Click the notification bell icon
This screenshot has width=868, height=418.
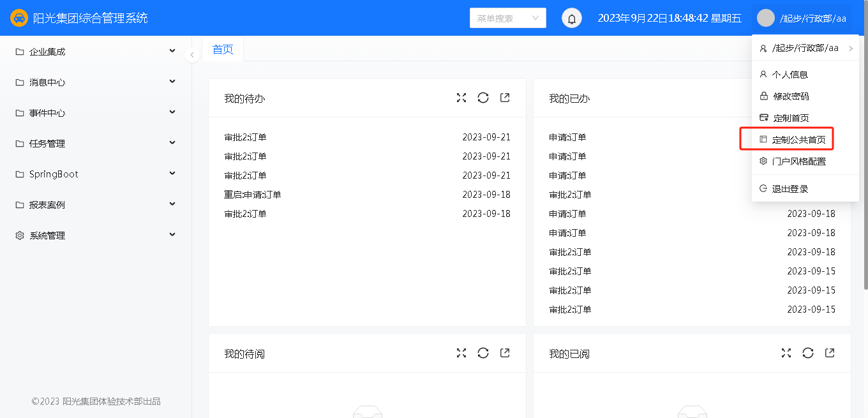click(x=572, y=19)
